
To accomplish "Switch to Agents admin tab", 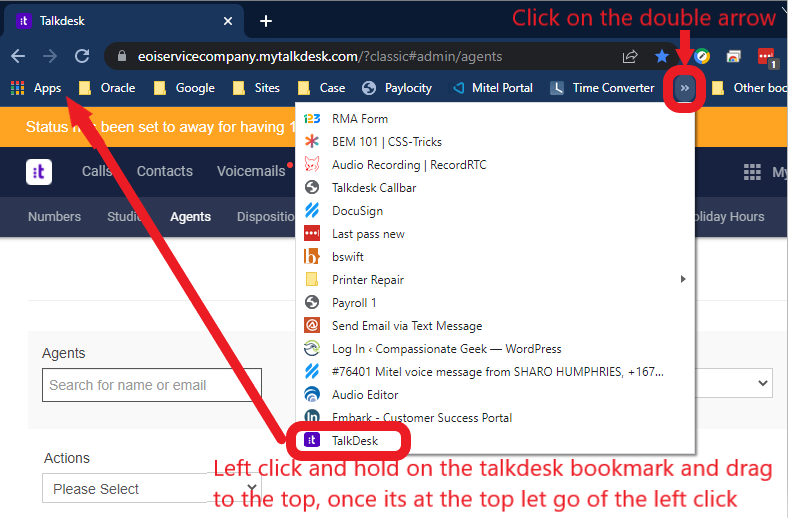I will pos(190,217).
